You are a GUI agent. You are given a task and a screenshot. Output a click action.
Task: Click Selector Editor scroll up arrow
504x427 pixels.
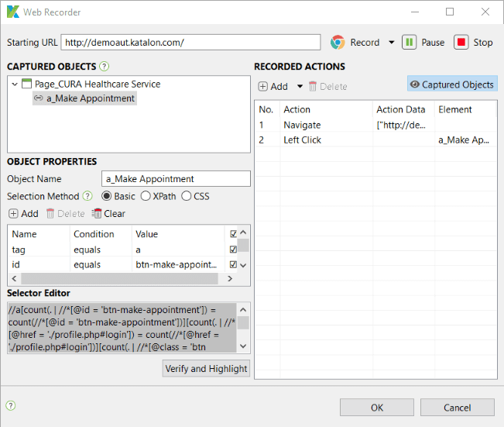pyautogui.click(x=243, y=310)
